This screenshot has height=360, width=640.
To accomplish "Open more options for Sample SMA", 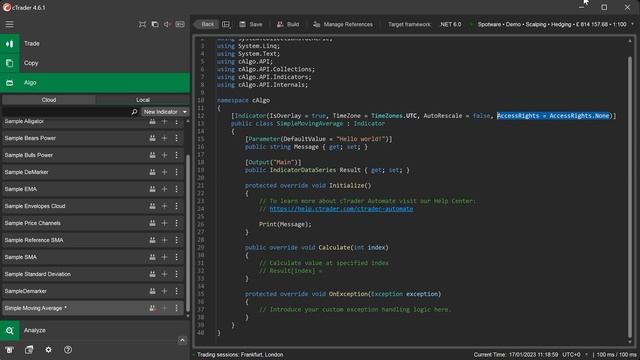I will (176, 258).
